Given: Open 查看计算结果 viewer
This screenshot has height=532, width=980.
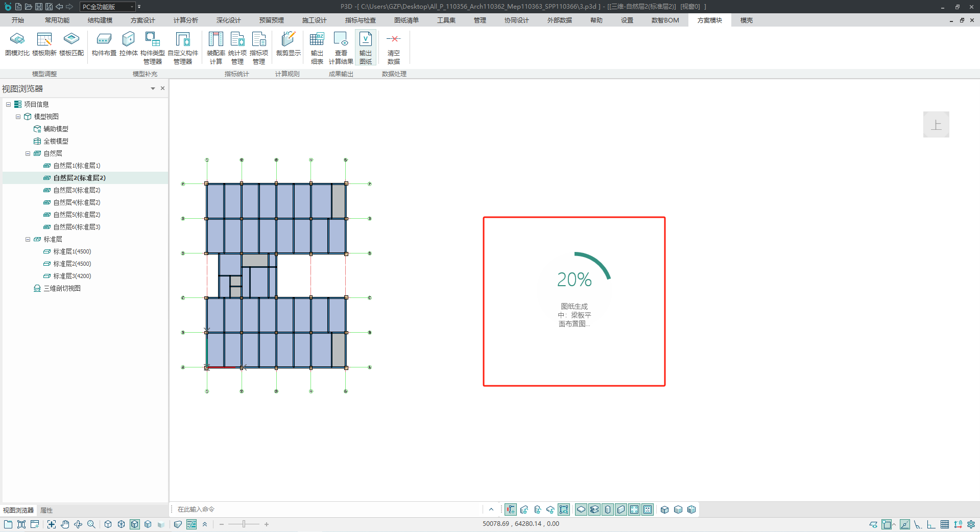Looking at the screenshot, I should pyautogui.click(x=341, y=47).
